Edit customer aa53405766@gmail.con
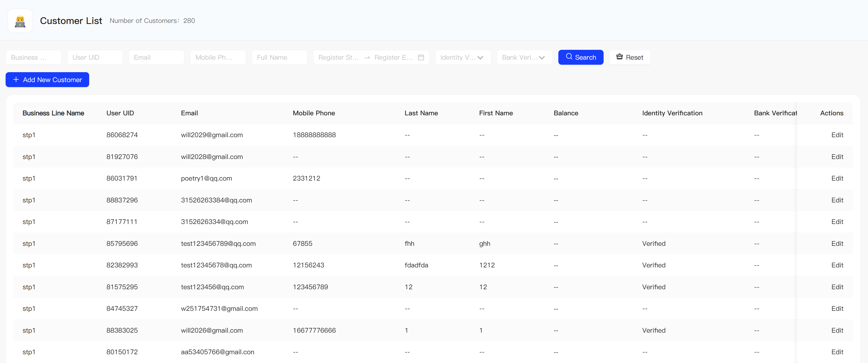Image resolution: width=868 pixels, height=363 pixels. [837, 352]
